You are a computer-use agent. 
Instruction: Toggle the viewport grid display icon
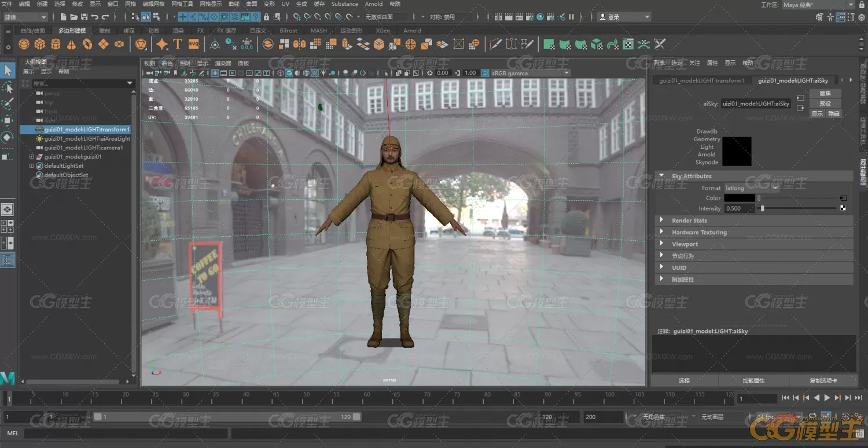[215, 73]
